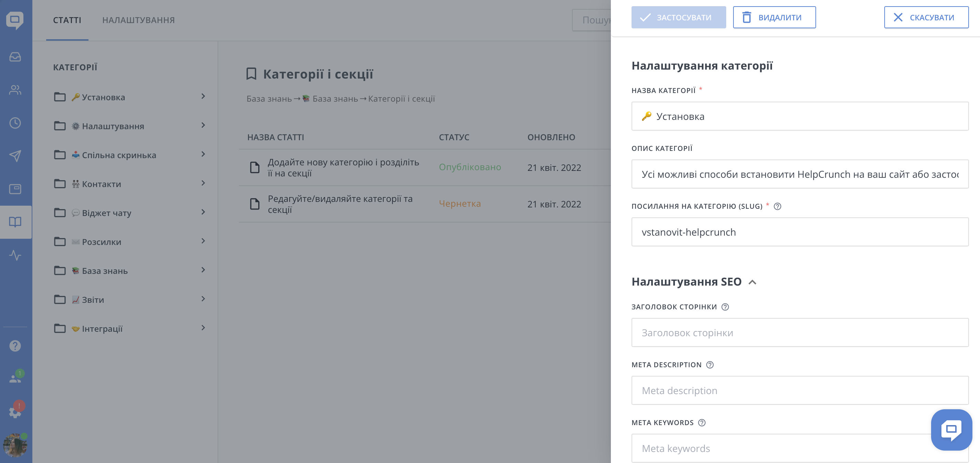The width and height of the screenshot is (980, 463).
Task: Click the help question mark sidebar icon
Action: click(15, 346)
